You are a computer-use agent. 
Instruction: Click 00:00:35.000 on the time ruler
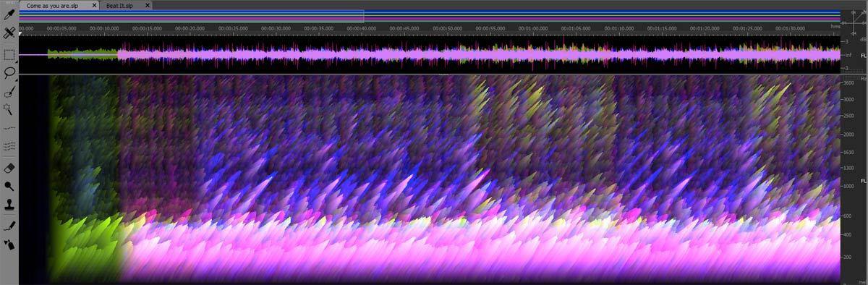pos(318,28)
